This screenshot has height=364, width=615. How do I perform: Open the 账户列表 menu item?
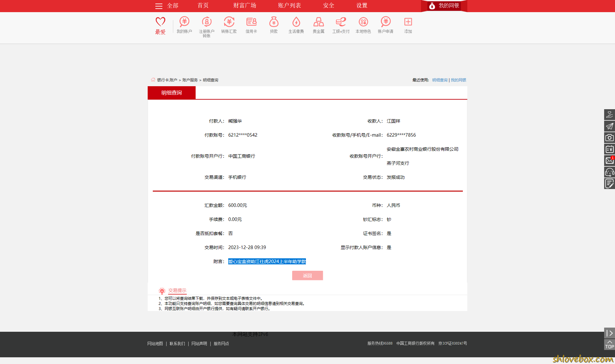tap(289, 5)
